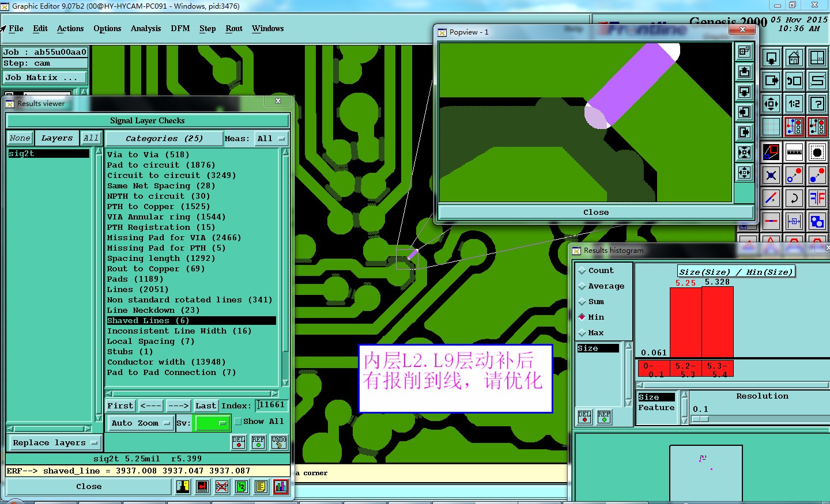Image resolution: width=830 pixels, height=504 pixels.
Task: Click Popview zoom-in arrows icon
Action: (744, 153)
